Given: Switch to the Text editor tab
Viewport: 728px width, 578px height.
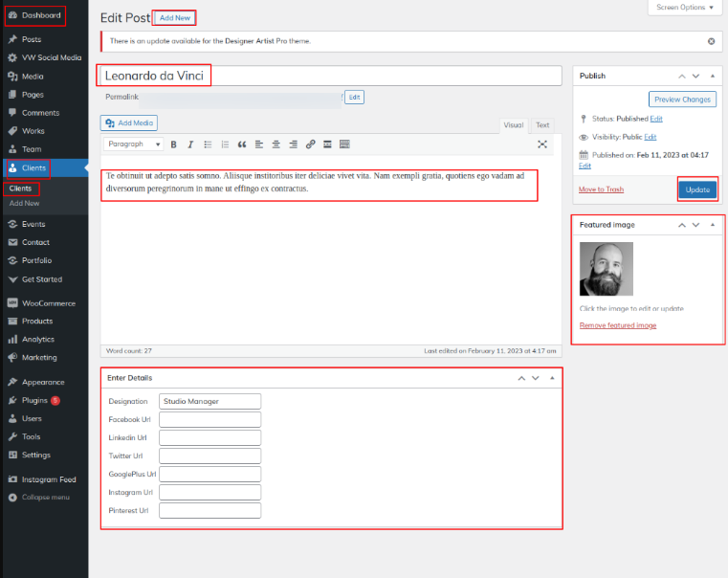Looking at the screenshot, I should coord(542,125).
